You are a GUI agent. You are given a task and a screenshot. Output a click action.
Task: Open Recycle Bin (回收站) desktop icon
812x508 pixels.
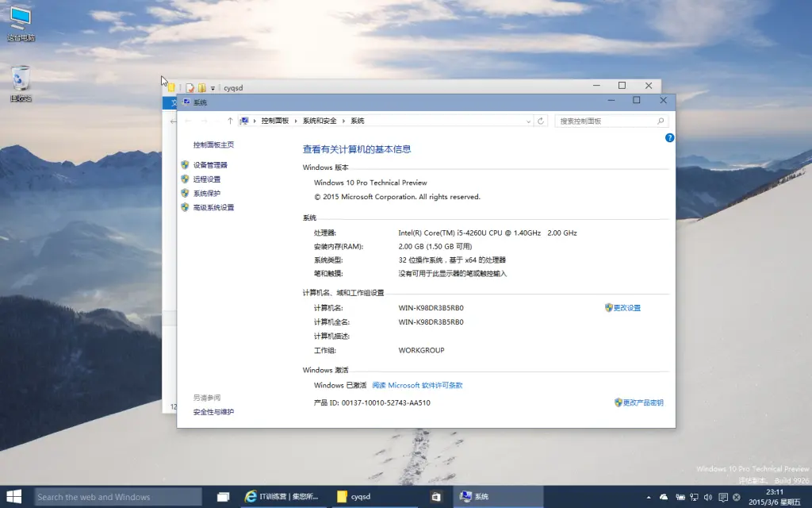tap(21, 84)
